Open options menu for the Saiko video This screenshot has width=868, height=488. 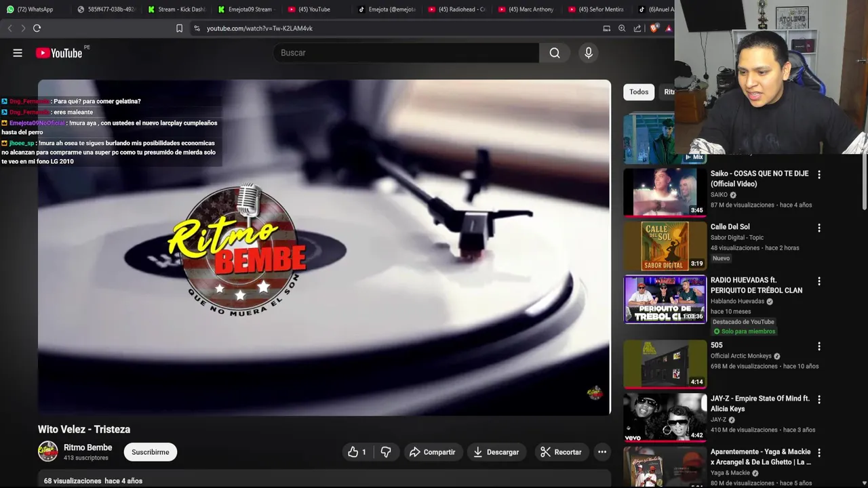(818, 175)
